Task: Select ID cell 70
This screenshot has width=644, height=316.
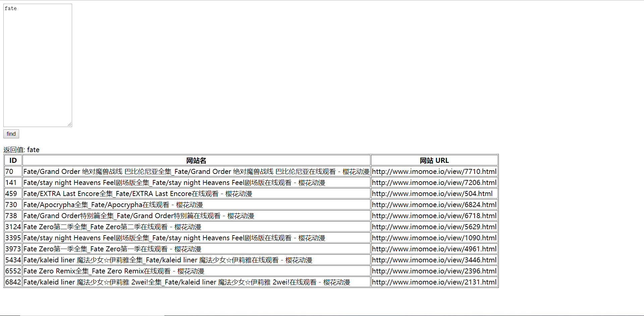Action: 13,172
